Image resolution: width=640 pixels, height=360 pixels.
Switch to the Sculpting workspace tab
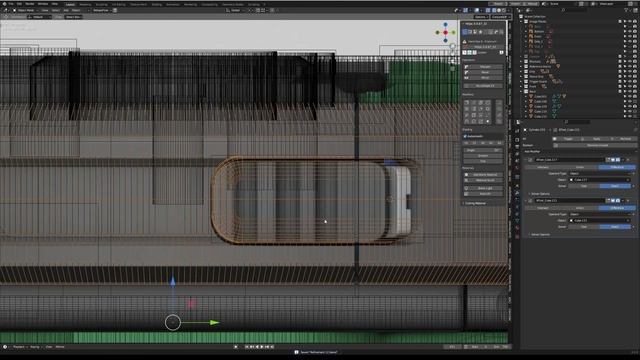tap(102, 4)
